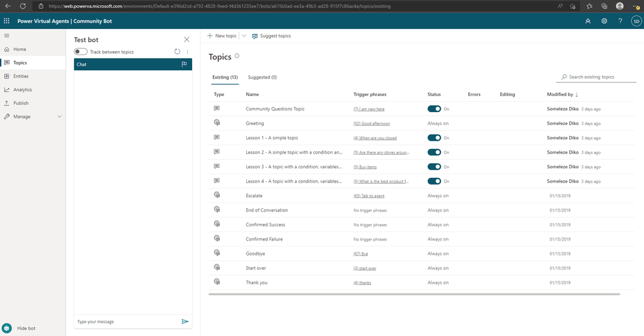Click the horizontal scrollbar under topics
This screenshot has width=644, height=336.
point(414,294)
